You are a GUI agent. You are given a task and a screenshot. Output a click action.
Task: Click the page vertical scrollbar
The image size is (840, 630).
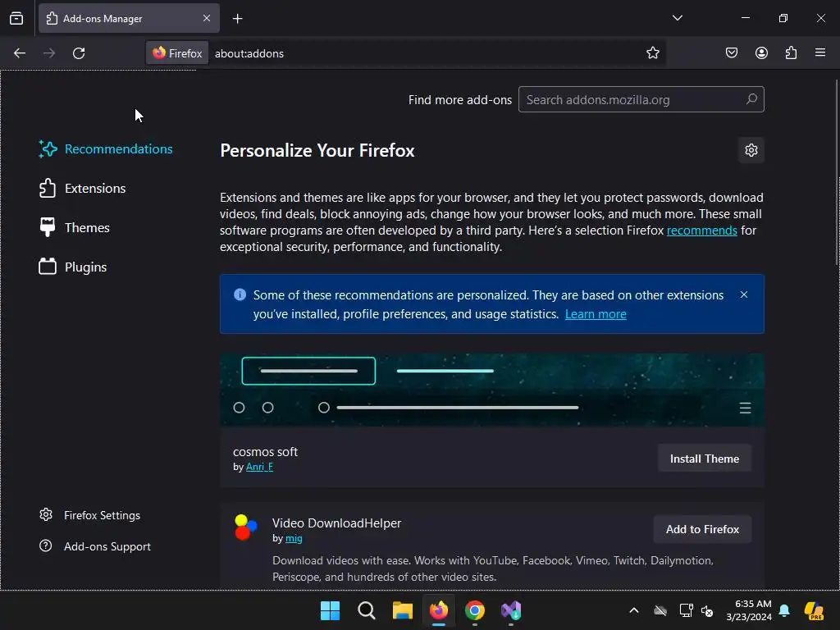click(837, 172)
